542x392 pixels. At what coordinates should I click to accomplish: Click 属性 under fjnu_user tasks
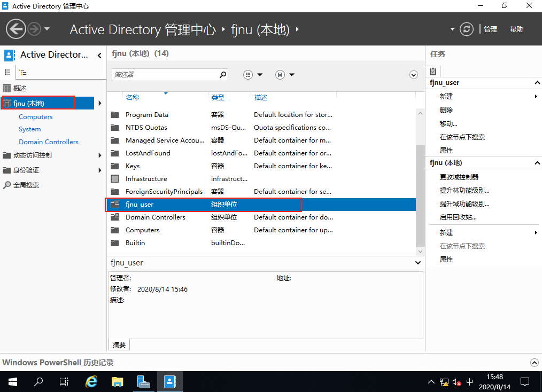pyautogui.click(x=446, y=150)
